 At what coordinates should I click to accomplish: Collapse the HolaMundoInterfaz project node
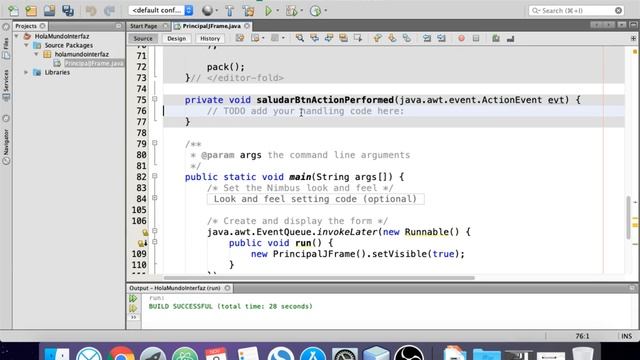pos(17,36)
